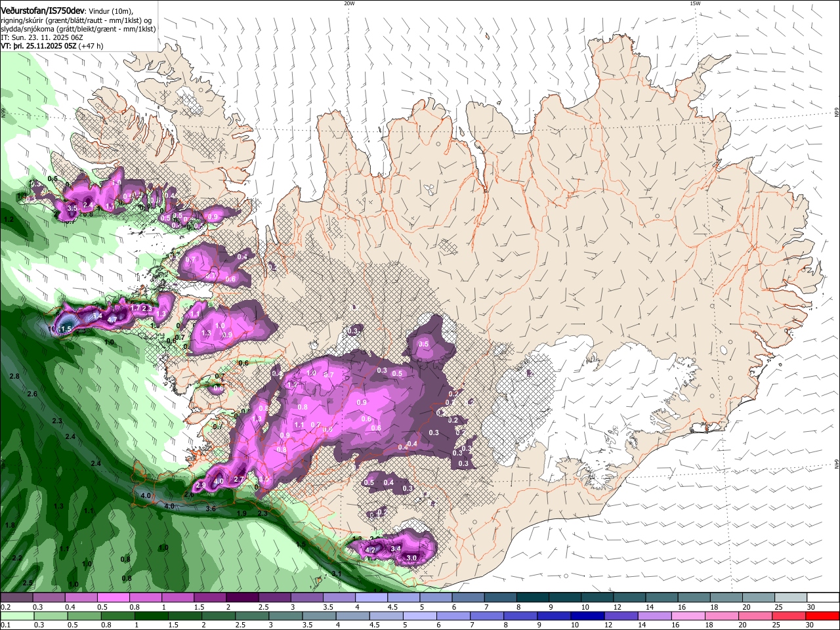The height and width of the screenshot is (630, 840).
Task: Click the rain scale swatch labeled 0.1
Action: tap(16, 616)
